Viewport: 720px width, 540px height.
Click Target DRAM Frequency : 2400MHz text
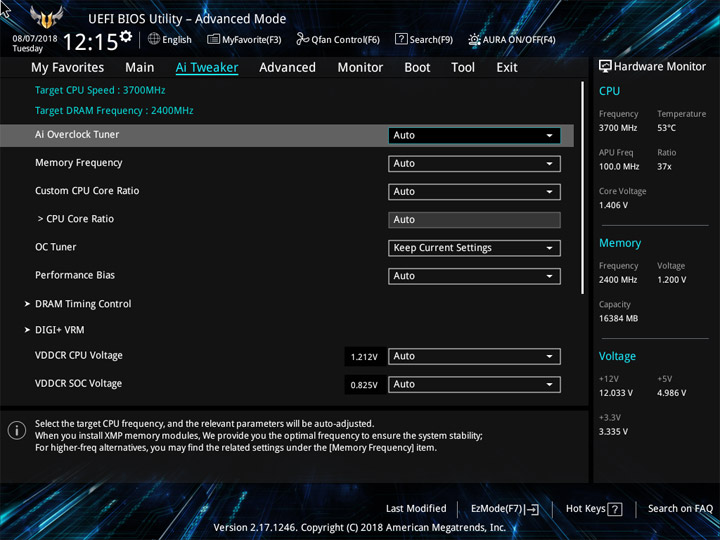point(114,111)
